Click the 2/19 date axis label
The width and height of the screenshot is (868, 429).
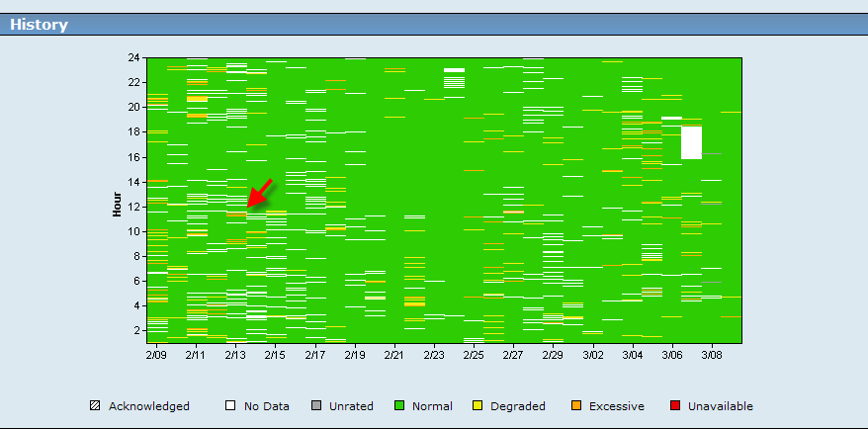coord(355,354)
